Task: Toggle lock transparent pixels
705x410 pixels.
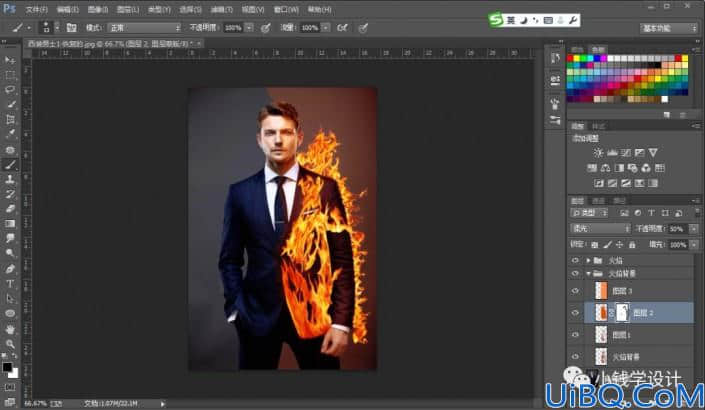Action: [595, 245]
